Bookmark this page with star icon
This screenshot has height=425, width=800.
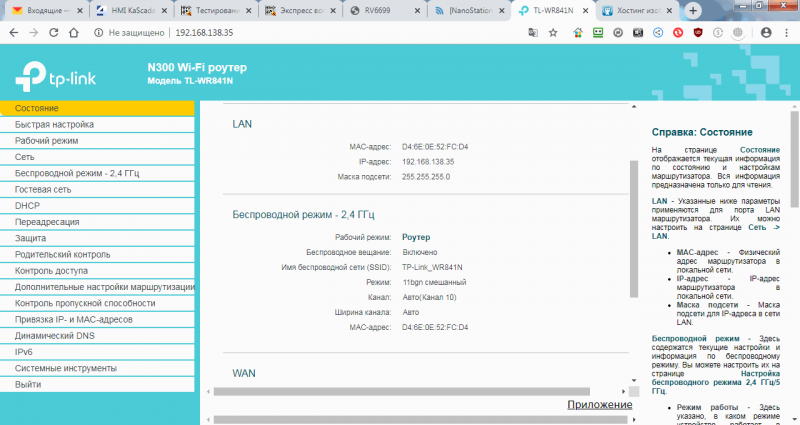click(x=553, y=33)
